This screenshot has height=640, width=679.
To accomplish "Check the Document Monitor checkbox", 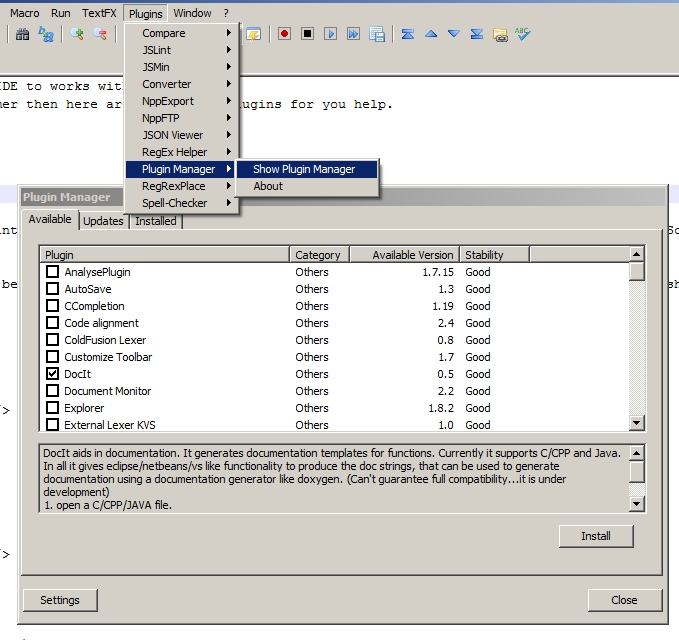I will click(x=52, y=391).
